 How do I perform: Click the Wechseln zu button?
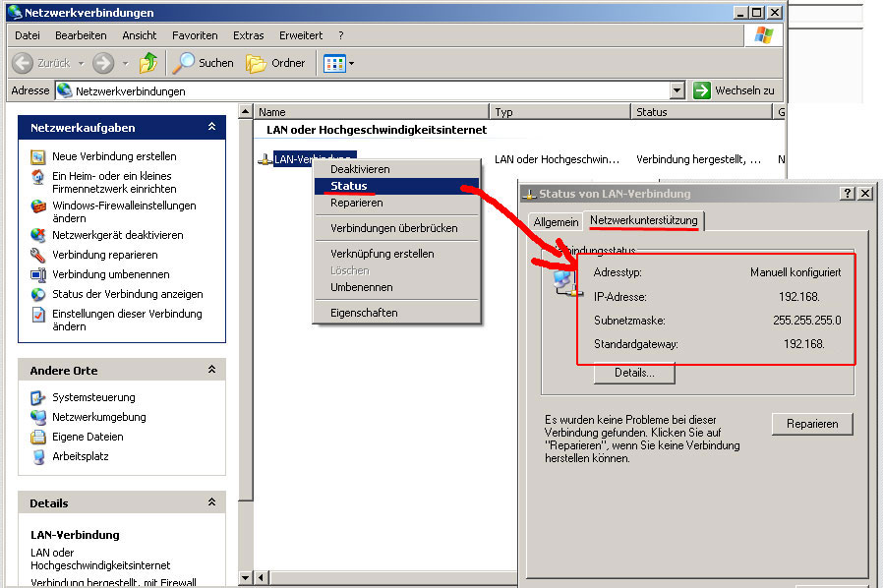[x=735, y=90]
